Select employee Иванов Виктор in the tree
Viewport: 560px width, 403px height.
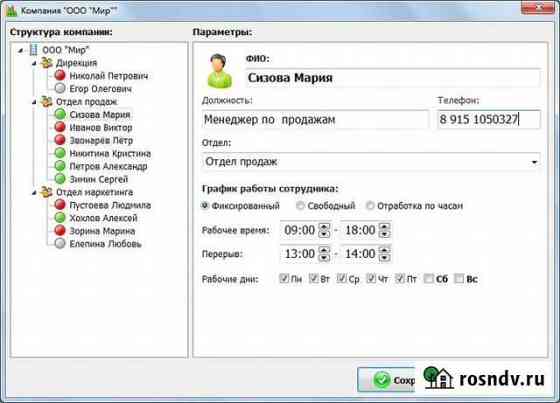pyautogui.click(x=101, y=128)
